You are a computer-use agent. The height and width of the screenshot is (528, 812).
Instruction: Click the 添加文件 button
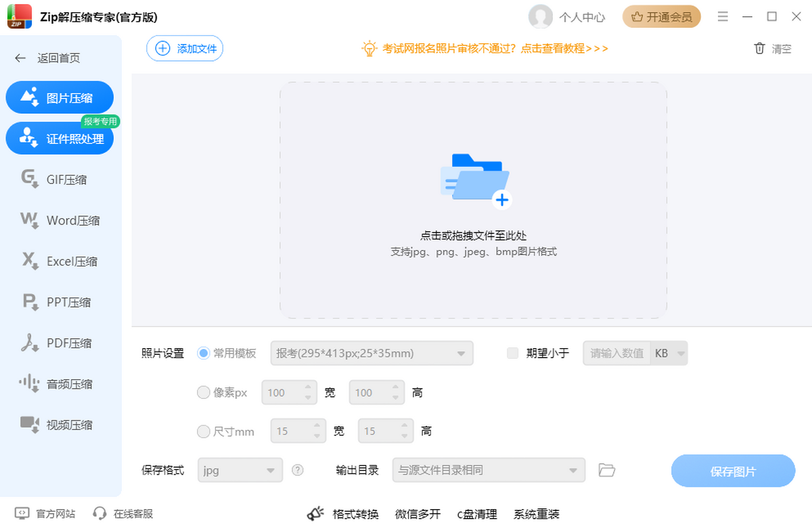(185, 49)
